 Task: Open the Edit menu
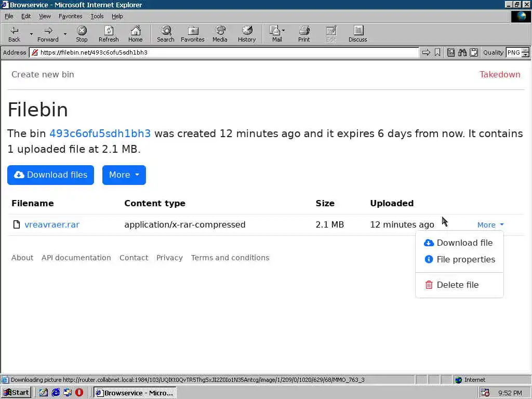(x=26, y=16)
